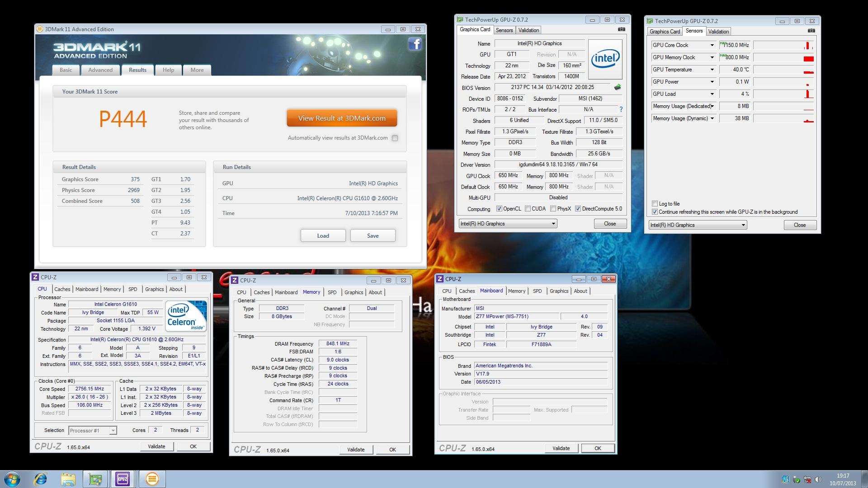
Task: Click the P444 score text
Action: (123, 119)
